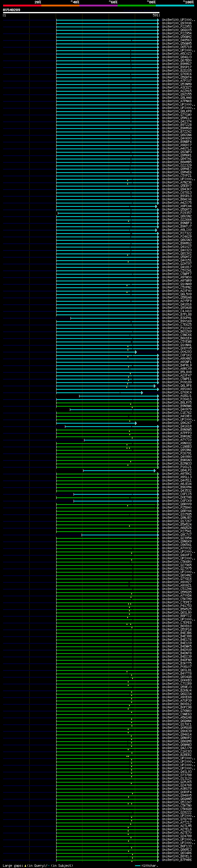This screenshot has width=197, height=868.
Task: Select the UniRef100_A5C0Z3 entry
Action: pyautogui.click(x=177, y=54)
